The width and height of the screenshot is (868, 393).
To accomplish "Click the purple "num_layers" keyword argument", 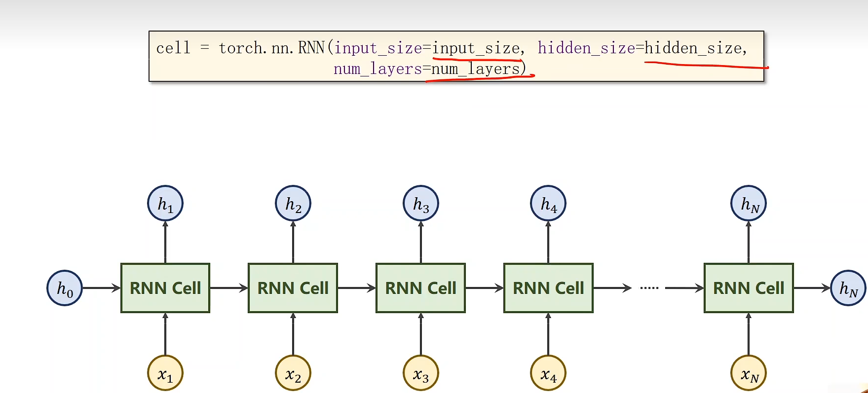I will (x=377, y=69).
